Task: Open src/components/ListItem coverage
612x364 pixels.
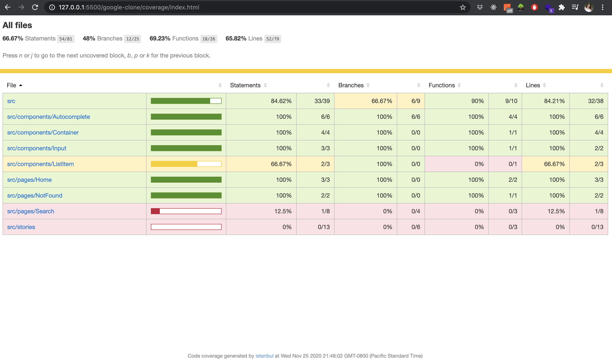Action: [x=40, y=164]
